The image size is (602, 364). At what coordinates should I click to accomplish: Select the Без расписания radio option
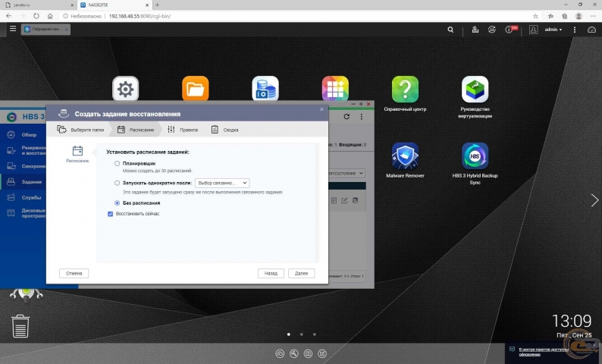coord(117,202)
